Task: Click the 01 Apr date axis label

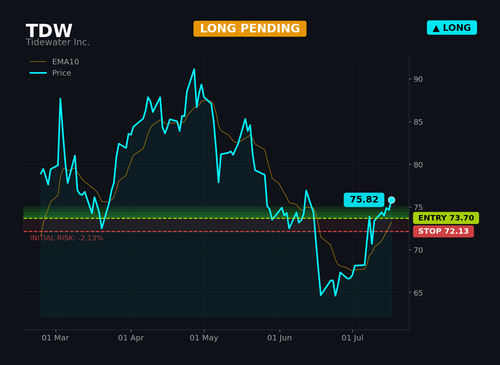Action: (x=131, y=338)
